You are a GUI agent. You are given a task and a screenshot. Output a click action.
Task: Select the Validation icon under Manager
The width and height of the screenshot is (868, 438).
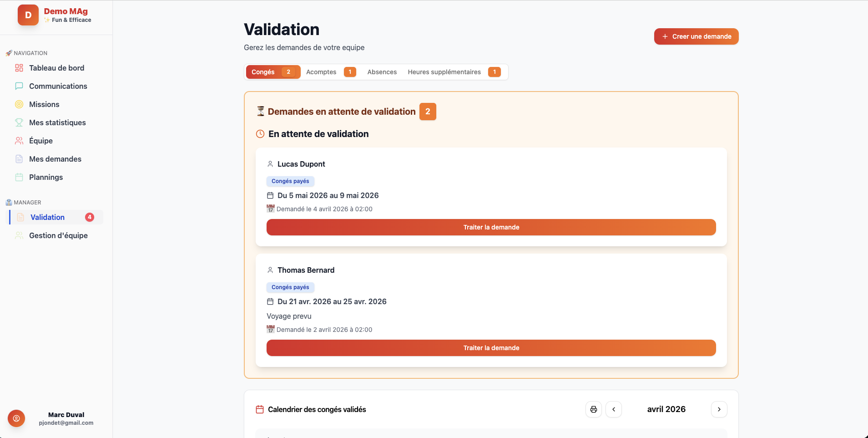[x=20, y=217]
